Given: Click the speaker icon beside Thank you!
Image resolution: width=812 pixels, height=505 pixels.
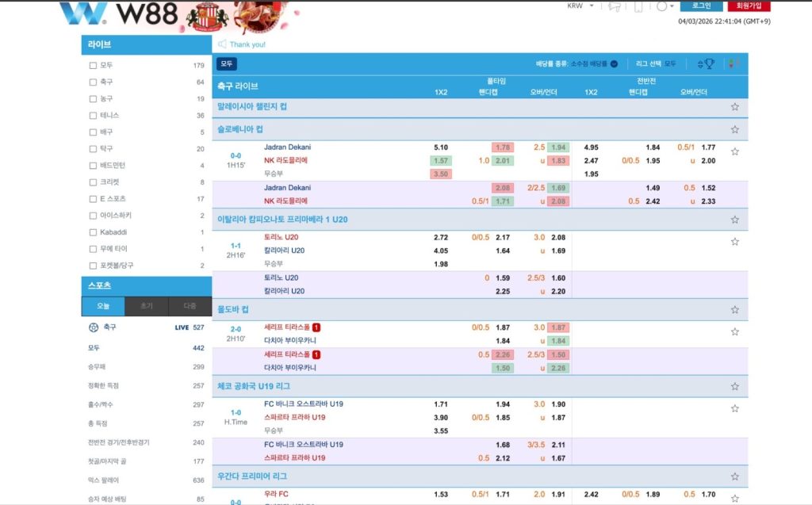Looking at the screenshot, I should (x=222, y=44).
